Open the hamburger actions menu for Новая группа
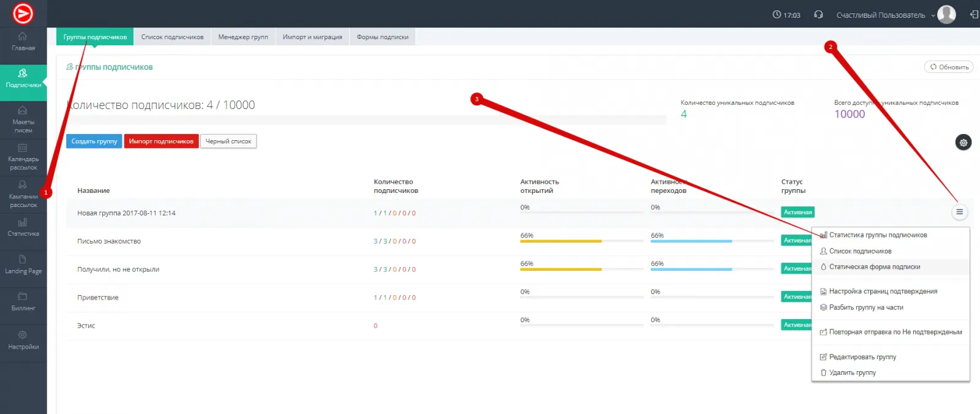 coord(959,213)
